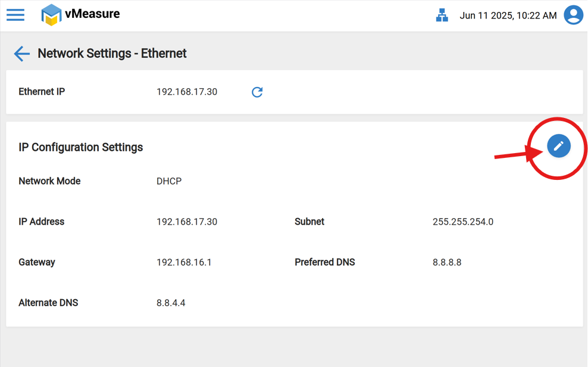
Task: Click the DHCP network mode value
Action: tap(169, 181)
